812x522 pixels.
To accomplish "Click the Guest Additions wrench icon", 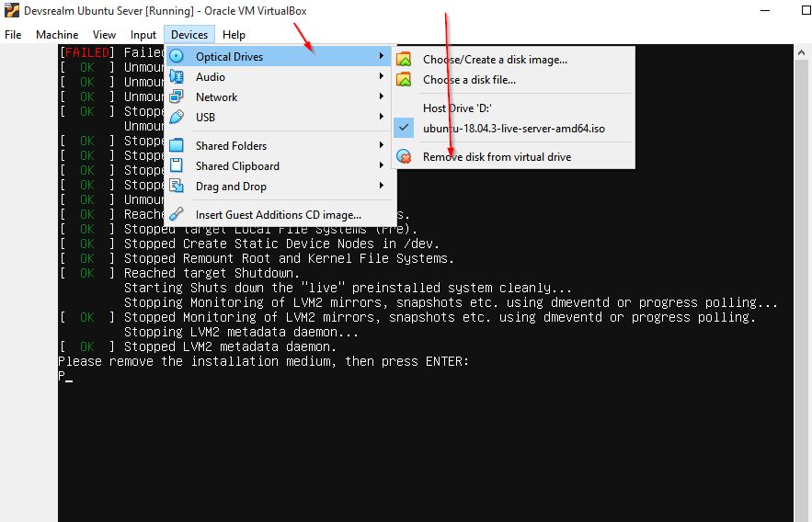I will pyautogui.click(x=177, y=213).
